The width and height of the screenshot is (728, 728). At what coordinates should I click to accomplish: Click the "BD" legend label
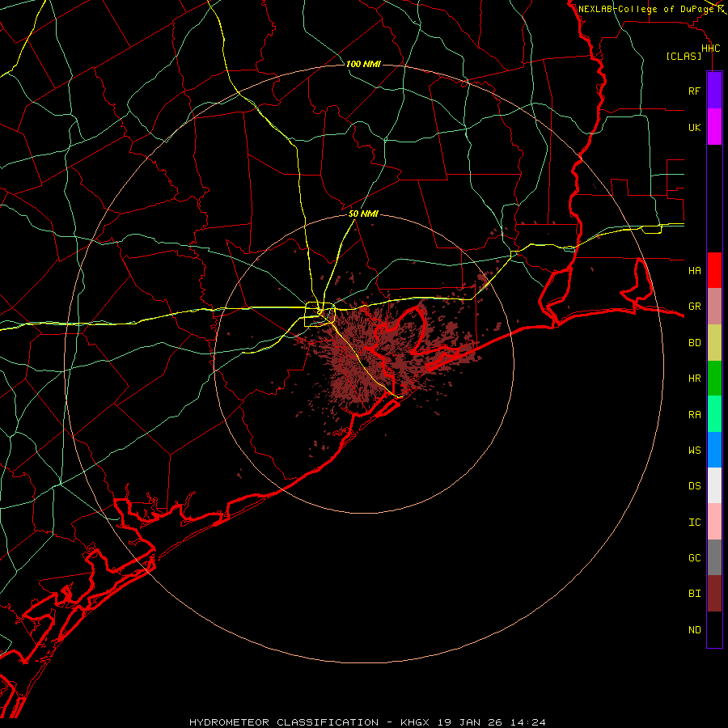pyautogui.click(x=694, y=343)
